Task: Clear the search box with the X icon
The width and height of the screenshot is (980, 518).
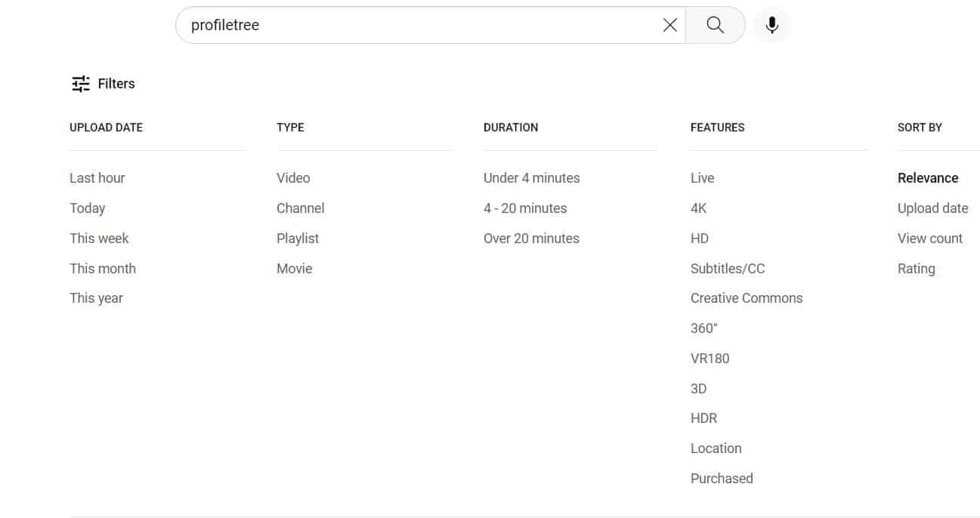Action: 669,25
